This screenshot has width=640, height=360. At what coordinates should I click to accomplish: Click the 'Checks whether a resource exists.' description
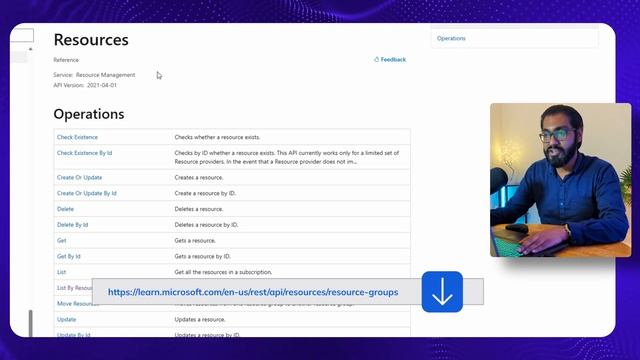click(217, 137)
